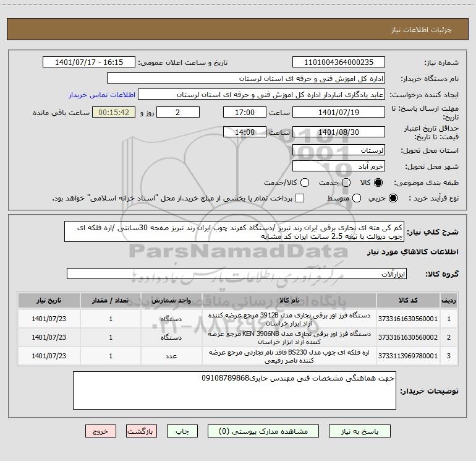
Task: Click the تاریخ نیاز column header
Action: [x=49, y=300]
